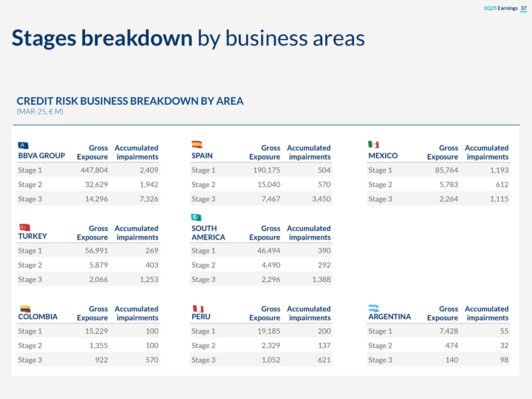
Task: Select Turkey Stage 2 impairments 403
Action: 152,265
